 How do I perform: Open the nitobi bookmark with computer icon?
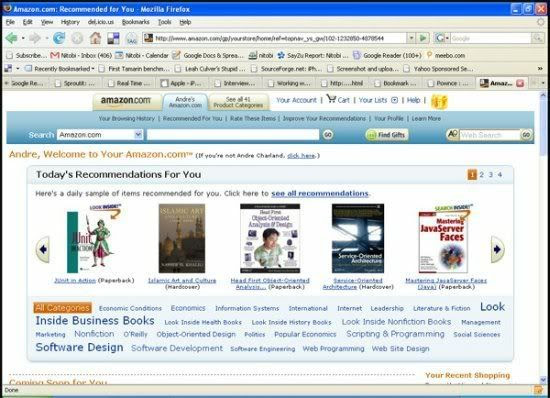pos(261,55)
